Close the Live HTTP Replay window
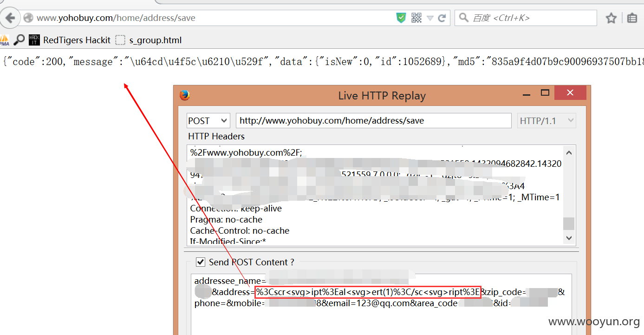Image resolution: width=644 pixels, height=335 pixels. 570,93
